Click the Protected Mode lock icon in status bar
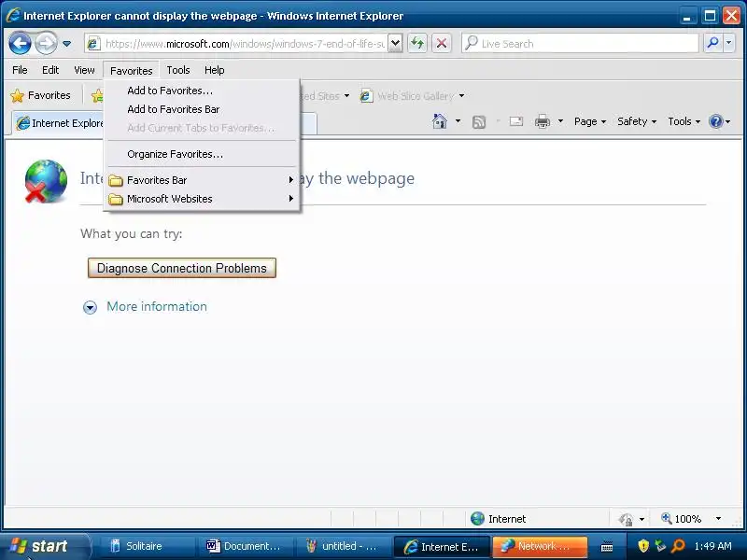 click(626, 519)
